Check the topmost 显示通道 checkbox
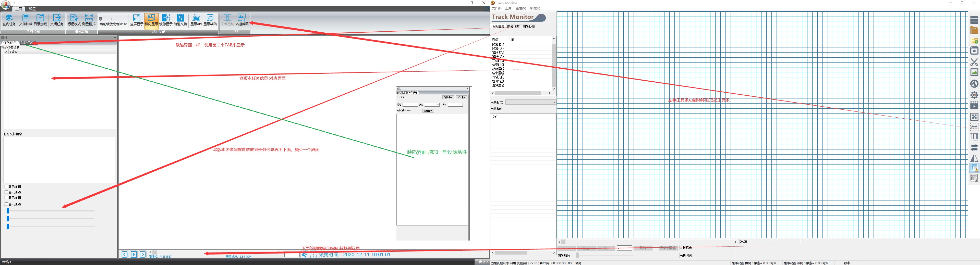The width and height of the screenshot is (980, 265). 6,187
